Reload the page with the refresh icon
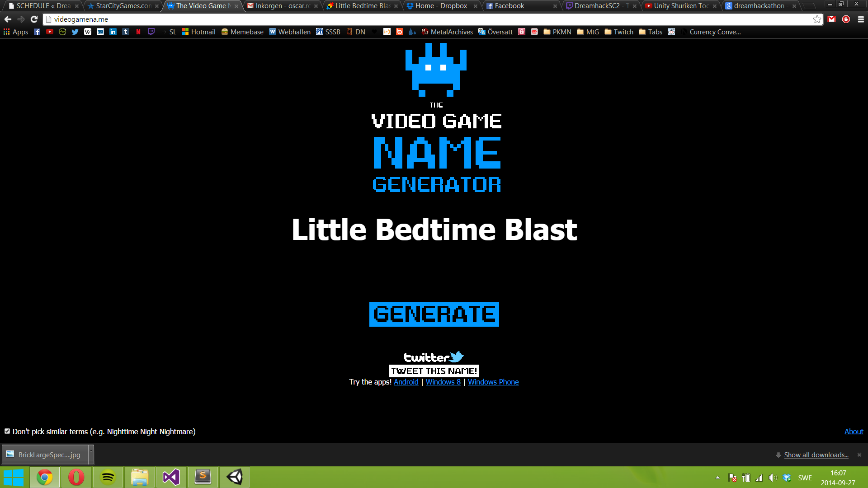This screenshot has width=868, height=488. [34, 19]
